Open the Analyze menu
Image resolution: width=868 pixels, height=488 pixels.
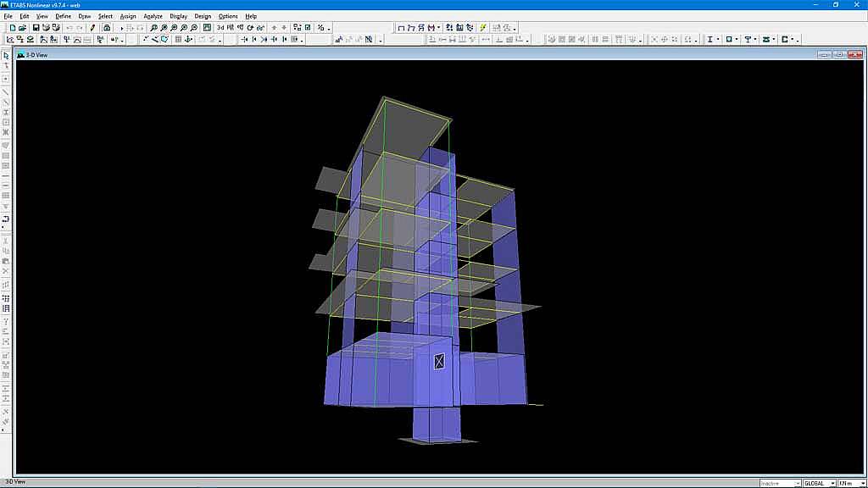pos(153,16)
